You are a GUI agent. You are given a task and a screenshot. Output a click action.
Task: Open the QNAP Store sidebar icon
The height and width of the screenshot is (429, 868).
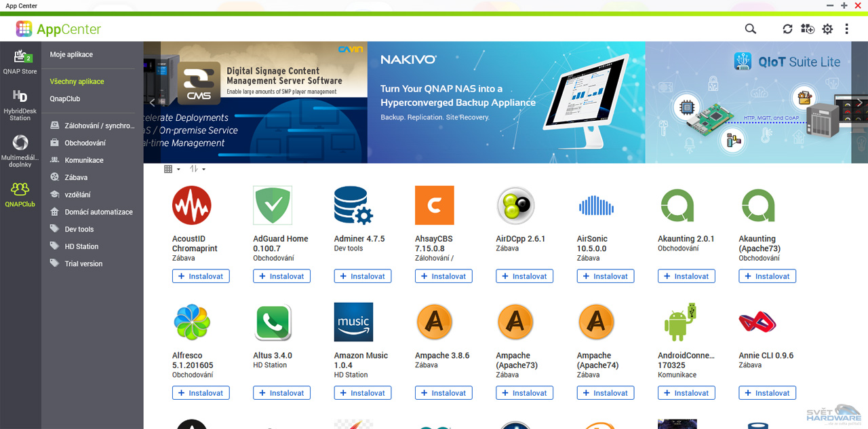pos(20,61)
